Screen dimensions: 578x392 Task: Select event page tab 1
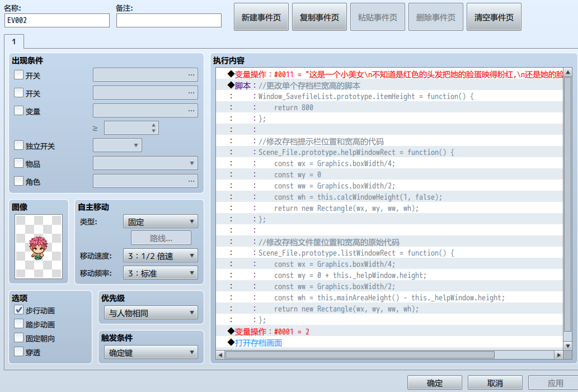[x=14, y=41]
